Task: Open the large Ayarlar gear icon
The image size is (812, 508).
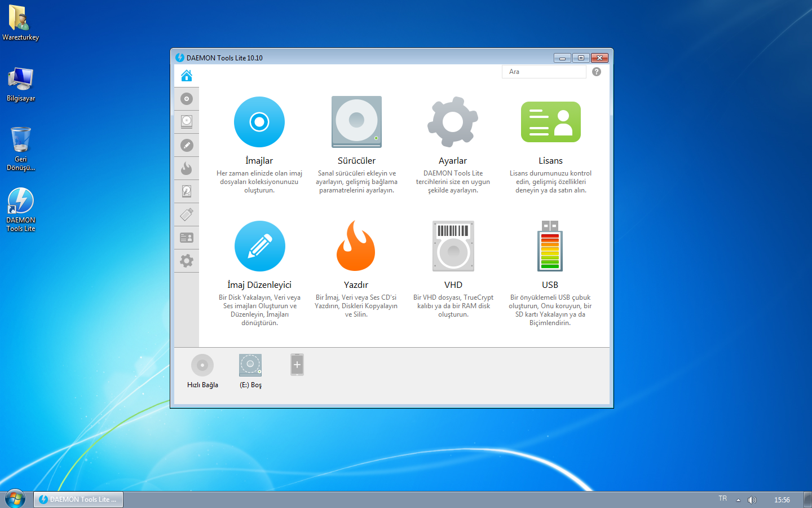Action: pos(453,122)
